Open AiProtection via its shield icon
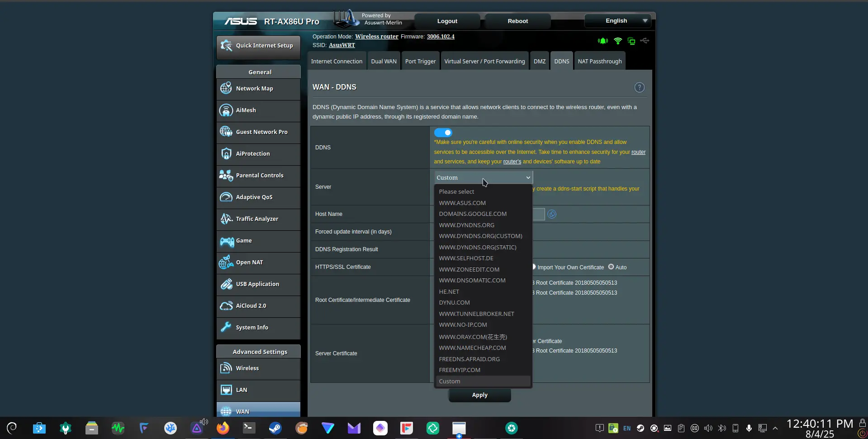Screen dimensions: 868x439 coord(226,154)
